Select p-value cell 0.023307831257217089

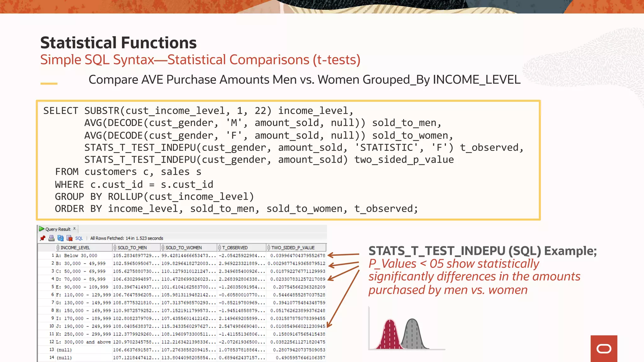296,279
